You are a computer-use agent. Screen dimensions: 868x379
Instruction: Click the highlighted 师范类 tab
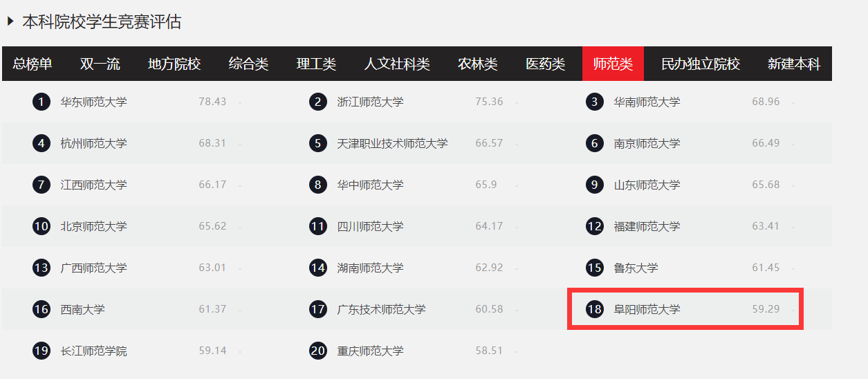613,64
